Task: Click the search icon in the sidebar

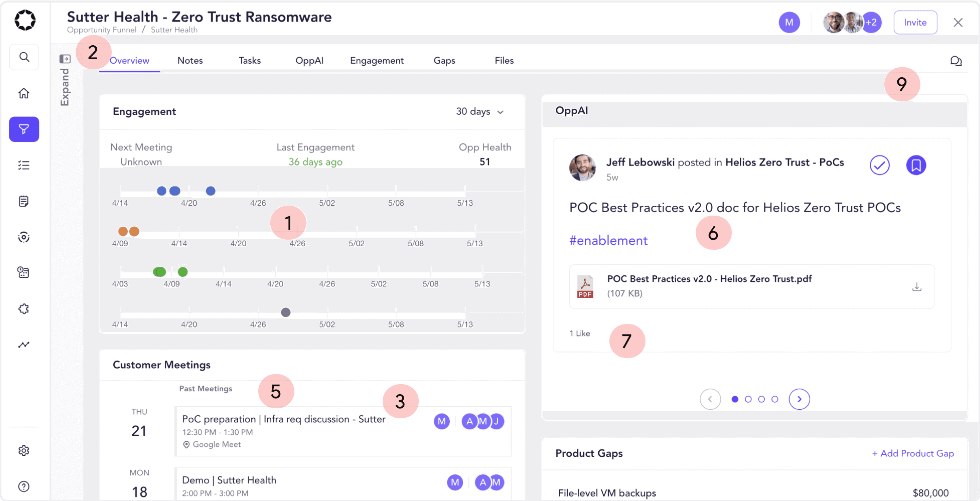Action: 24,57
